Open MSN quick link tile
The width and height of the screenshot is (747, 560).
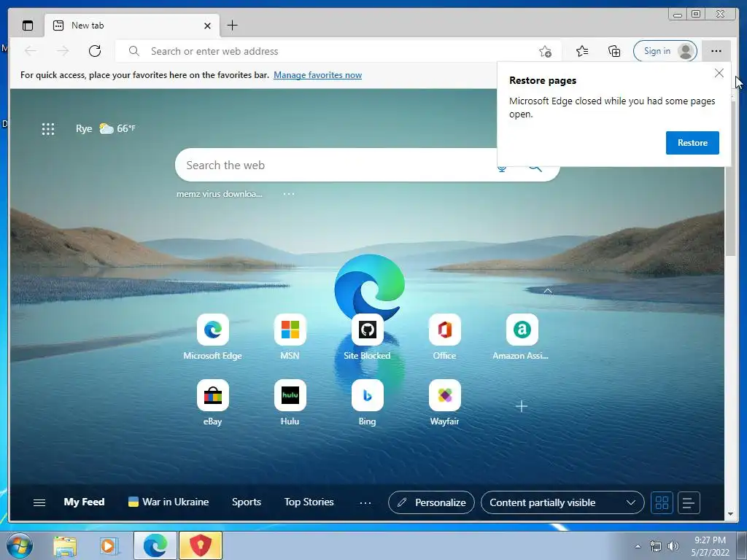(x=290, y=336)
